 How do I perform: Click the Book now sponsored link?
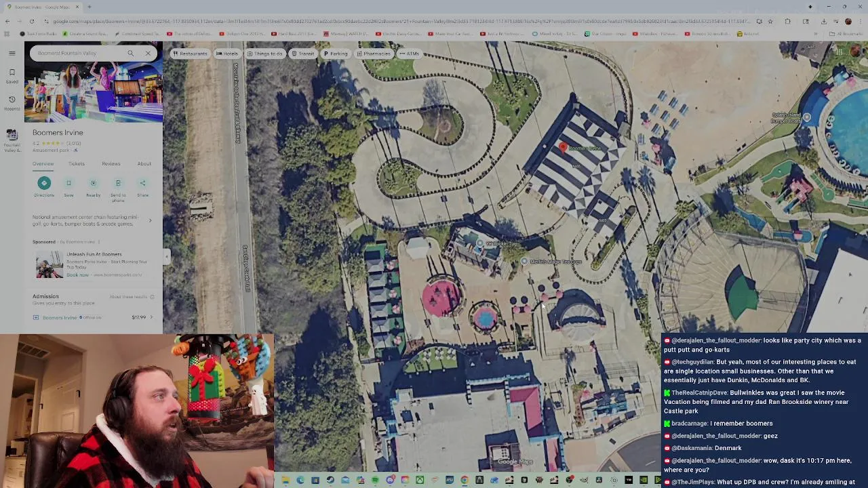tap(77, 274)
